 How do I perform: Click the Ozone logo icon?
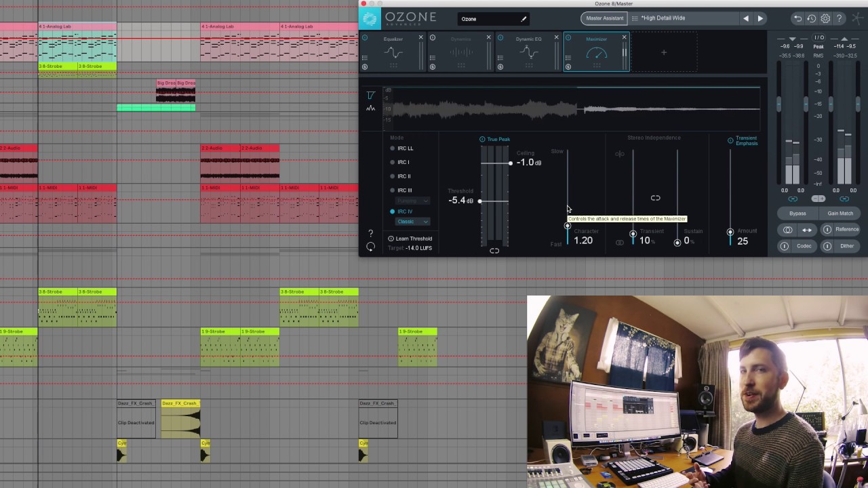coord(369,19)
